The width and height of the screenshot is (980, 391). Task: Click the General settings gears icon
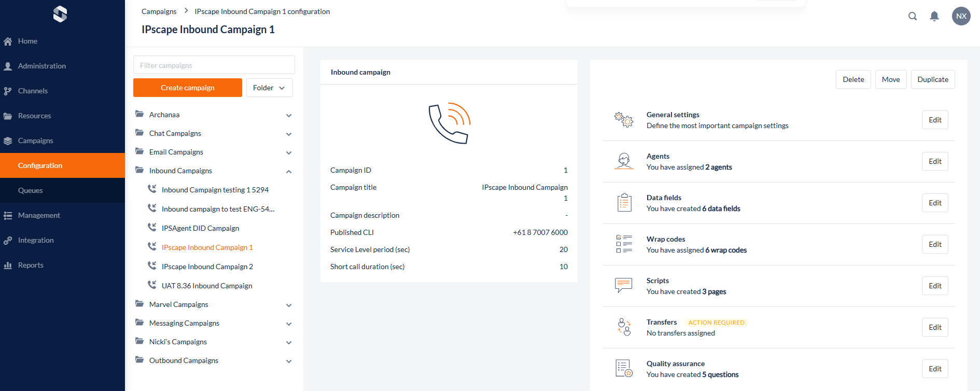[x=624, y=120]
